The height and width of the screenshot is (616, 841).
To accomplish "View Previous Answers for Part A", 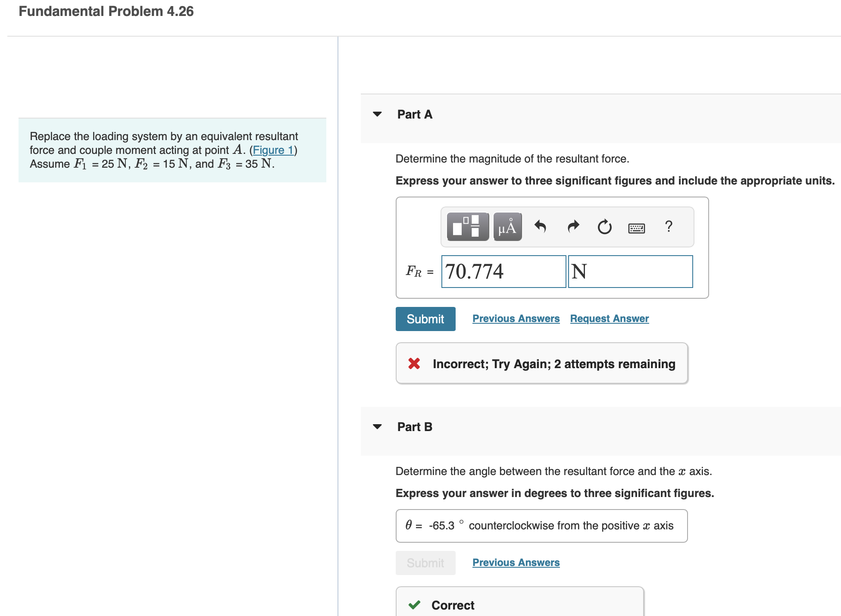I will [516, 318].
